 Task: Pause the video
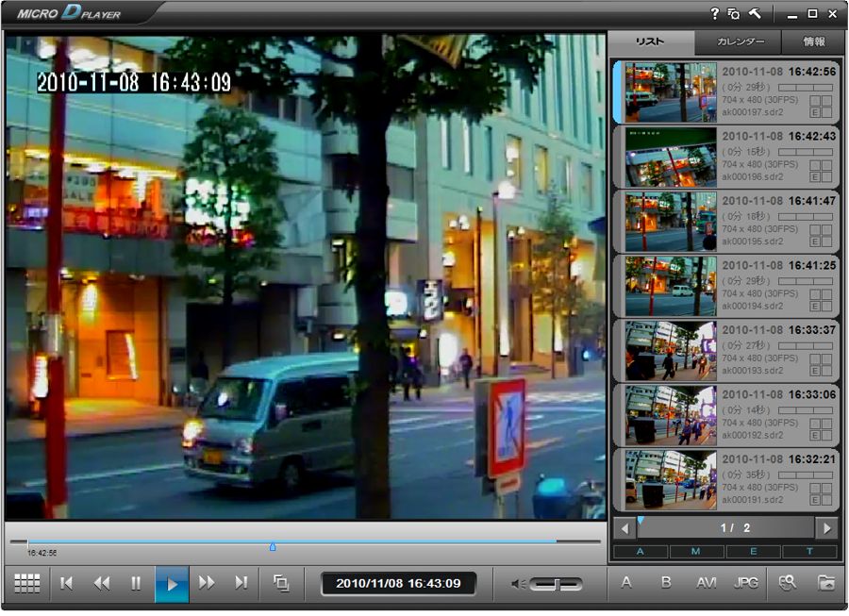pos(136,583)
